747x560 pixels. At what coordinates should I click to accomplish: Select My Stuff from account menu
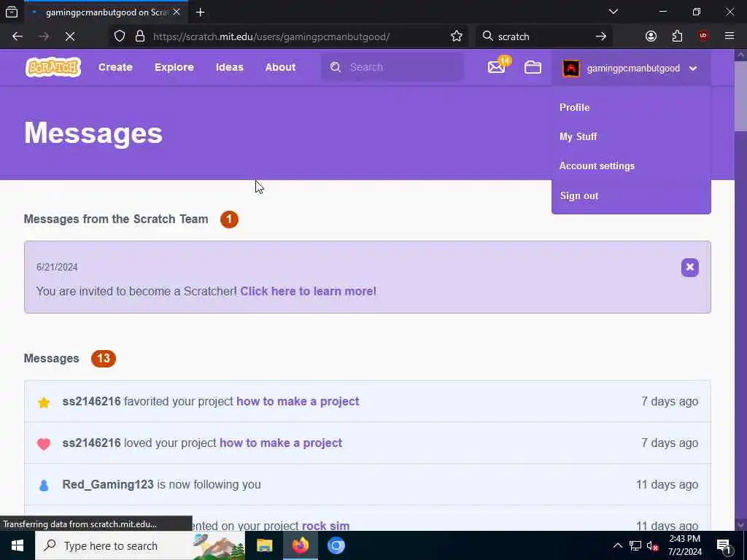pos(578,136)
